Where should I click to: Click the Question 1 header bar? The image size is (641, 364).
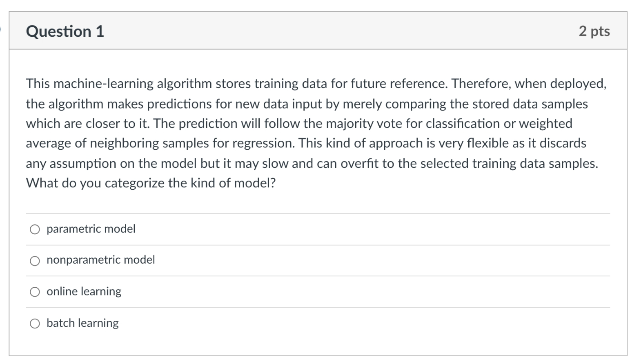click(318, 31)
